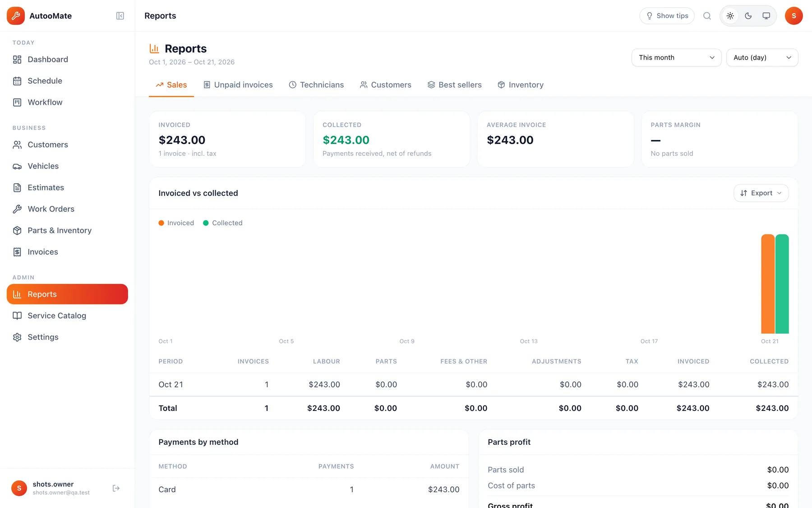This screenshot has width=812, height=508.
Task: Sign out using the logout arrow icon
Action: point(116,488)
